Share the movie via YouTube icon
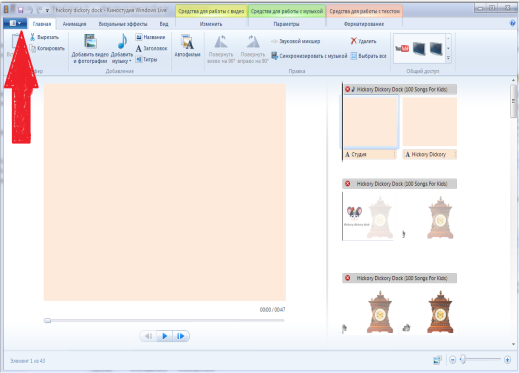The image size is (519, 373). click(402, 49)
